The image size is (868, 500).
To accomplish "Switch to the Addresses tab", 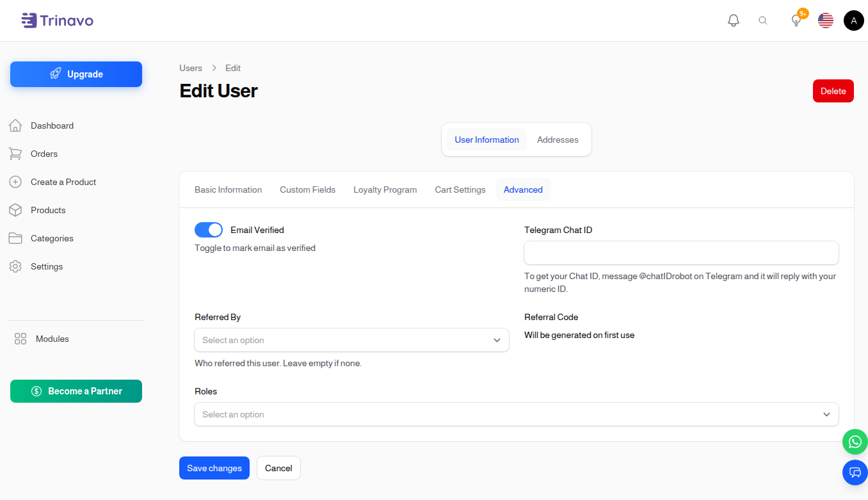I will [558, 140].
